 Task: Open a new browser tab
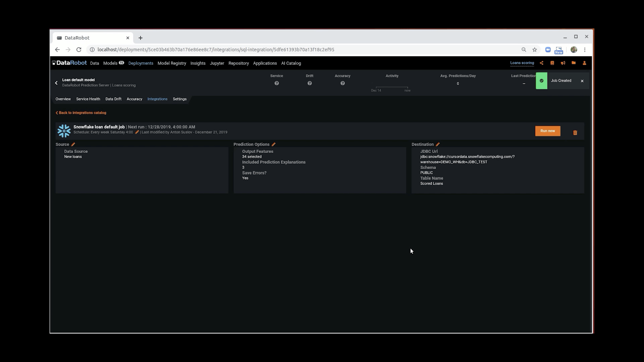point(140,38)
